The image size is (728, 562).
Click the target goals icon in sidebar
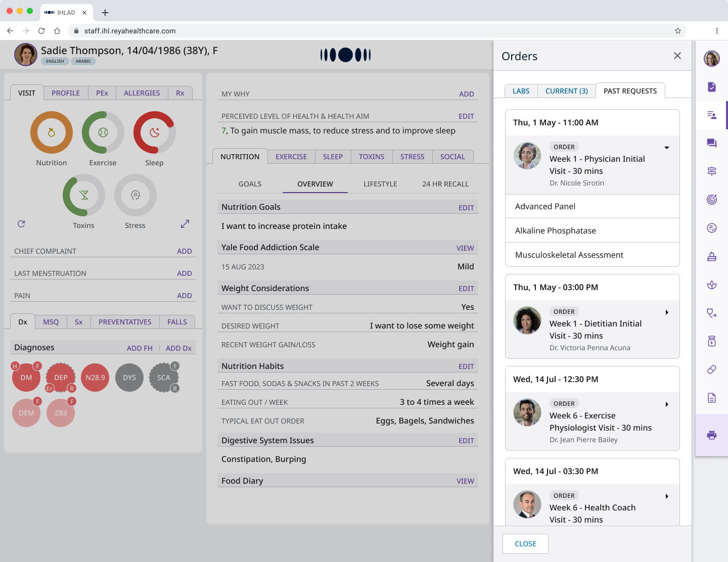tap(712, 200)
